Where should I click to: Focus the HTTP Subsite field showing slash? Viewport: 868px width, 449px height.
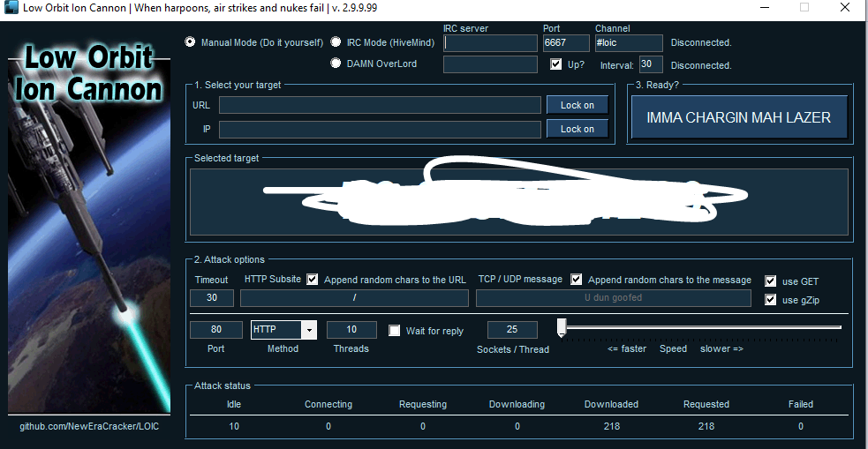354,297
